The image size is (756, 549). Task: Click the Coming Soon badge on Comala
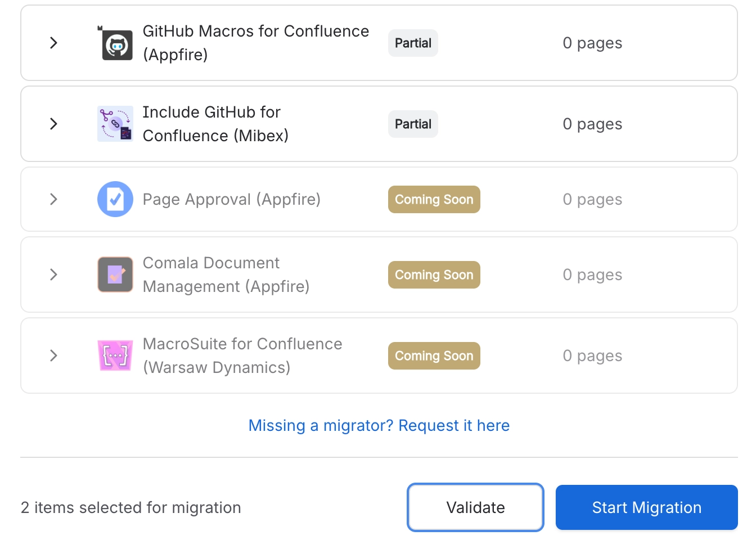coord(434,274)
